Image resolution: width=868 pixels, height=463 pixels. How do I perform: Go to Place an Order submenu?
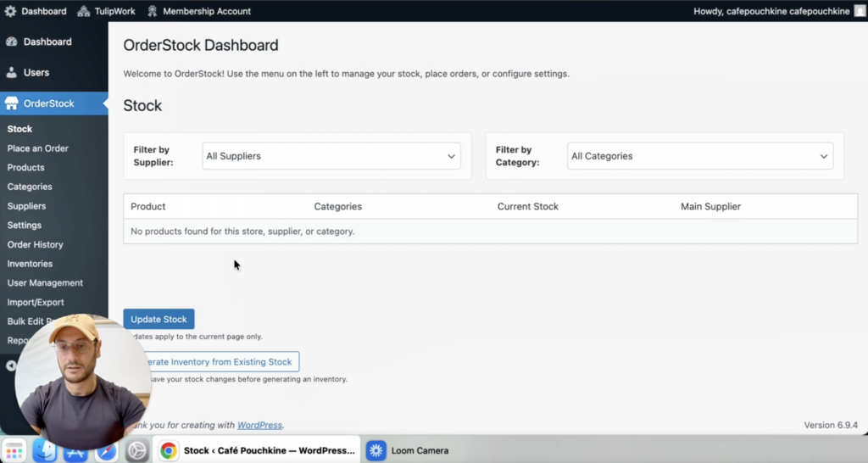click(x=38, y=148)
